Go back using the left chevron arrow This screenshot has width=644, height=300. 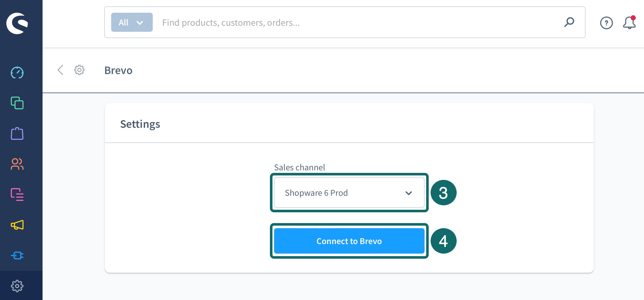60,70
